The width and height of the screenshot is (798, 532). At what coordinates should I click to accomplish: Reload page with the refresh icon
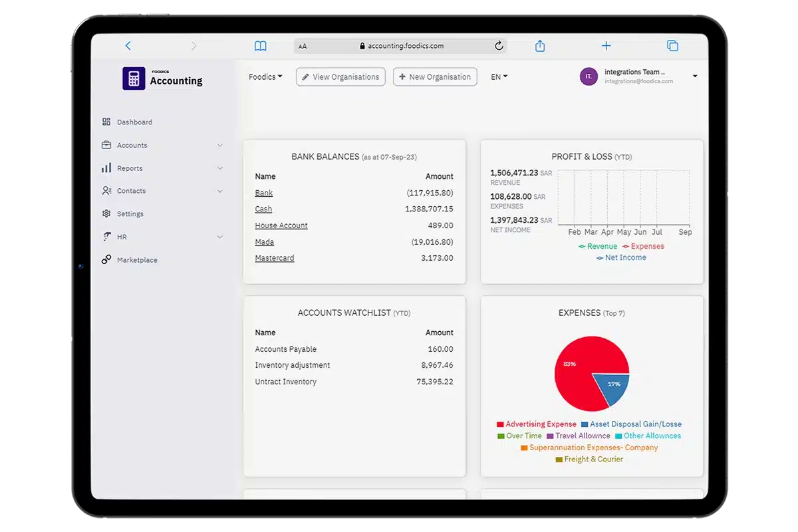tap(499, 46)
